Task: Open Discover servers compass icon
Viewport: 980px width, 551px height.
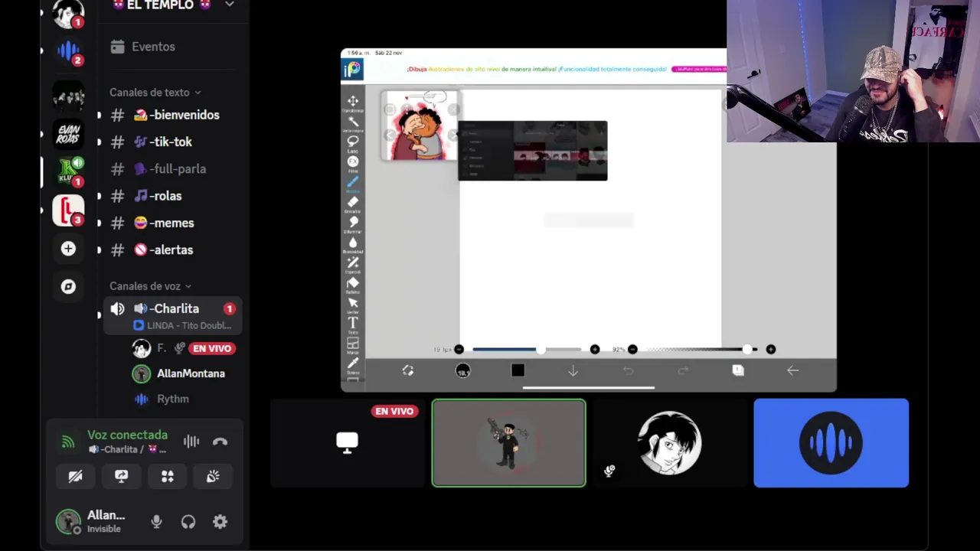Action: [68, 286]
